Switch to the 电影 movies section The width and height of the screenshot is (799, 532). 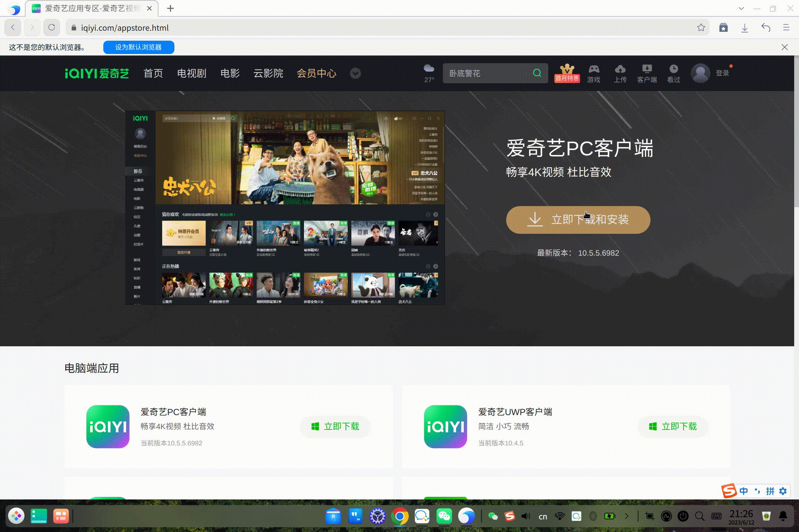click(x=230, y=73)
